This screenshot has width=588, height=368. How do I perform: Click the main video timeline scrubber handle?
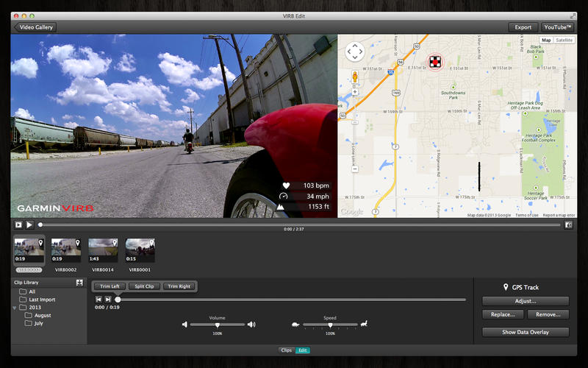40,224
